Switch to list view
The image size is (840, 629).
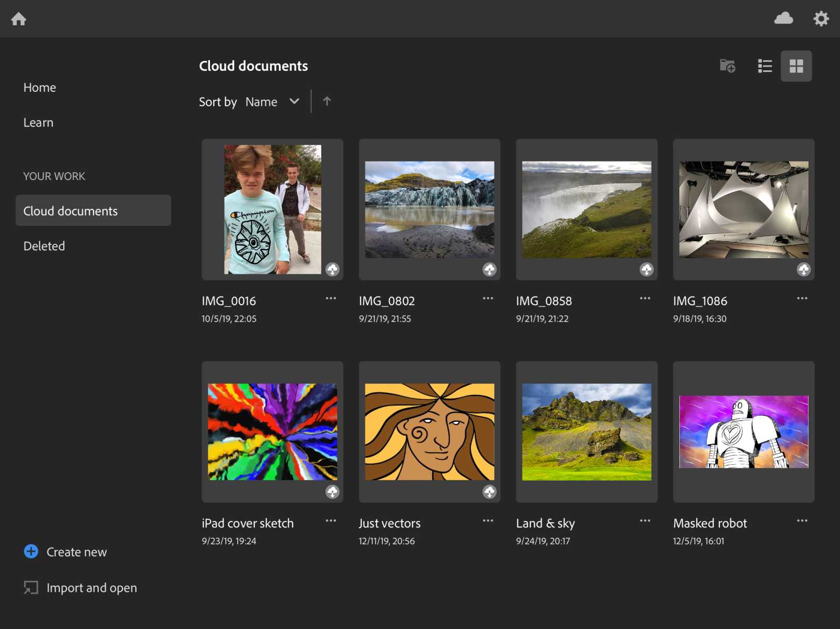click(765, 66)
